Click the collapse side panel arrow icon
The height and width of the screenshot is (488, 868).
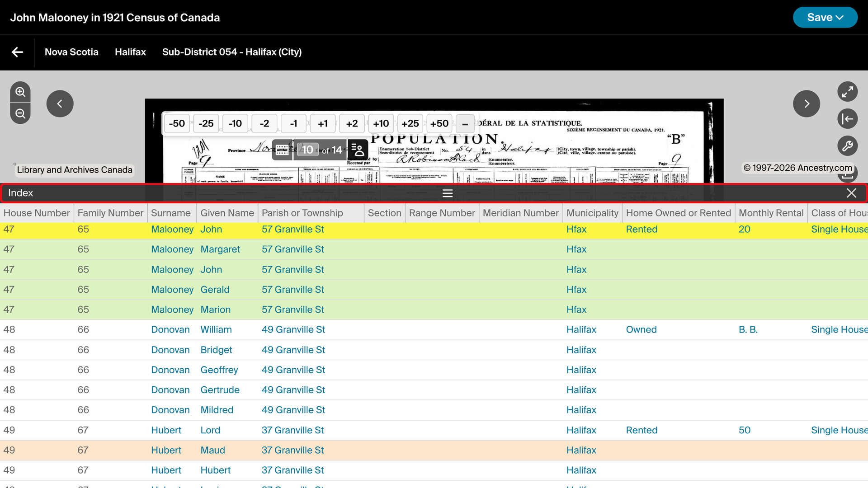848,119
